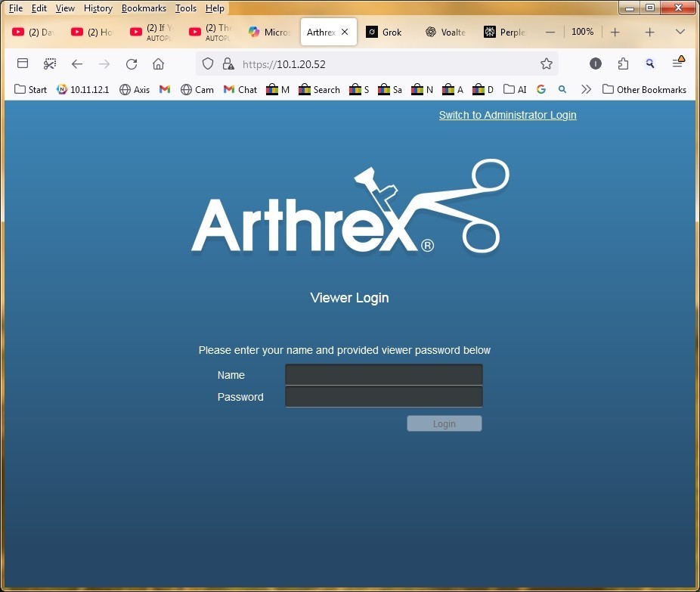Open the Chat bookmark
700x592 pixels.
coord(240,90)
